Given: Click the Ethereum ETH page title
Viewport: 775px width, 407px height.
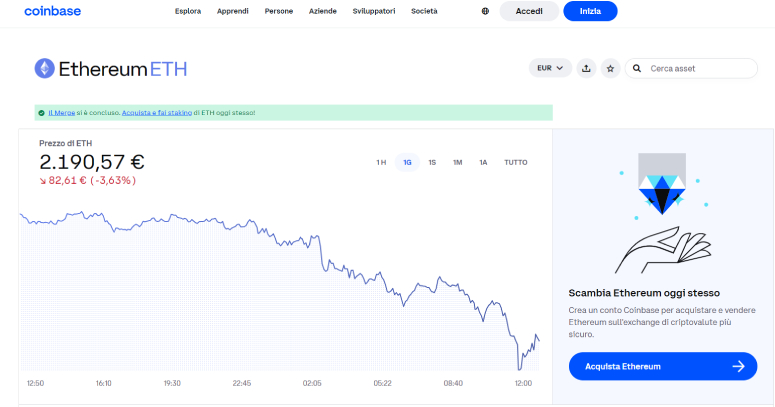Looking at the screenshot, I should tap(123, 69).
